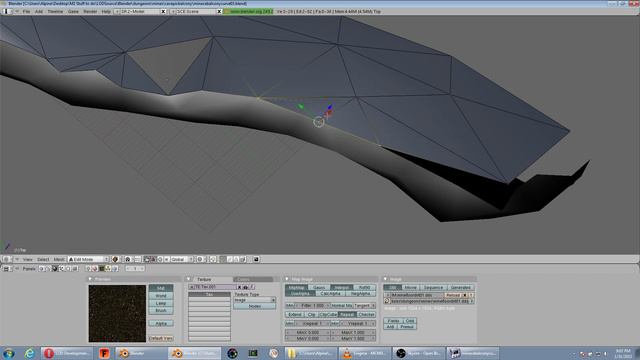Select the ClipCube mapping mode
640x360 pixels.
tap(328, 315)
